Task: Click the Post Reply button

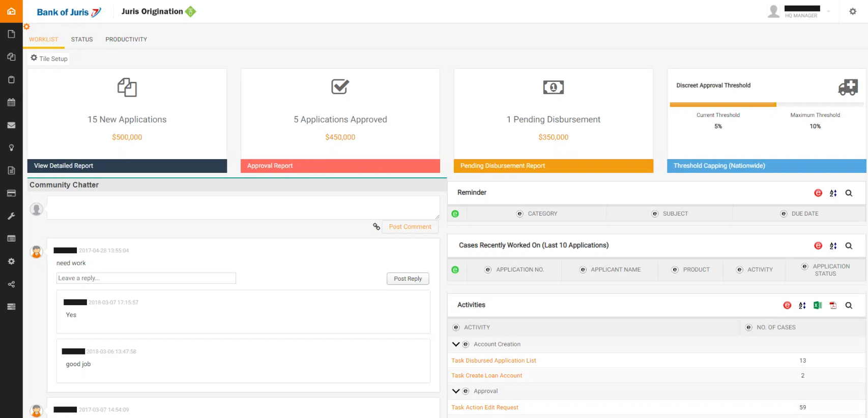Action: 408,279
